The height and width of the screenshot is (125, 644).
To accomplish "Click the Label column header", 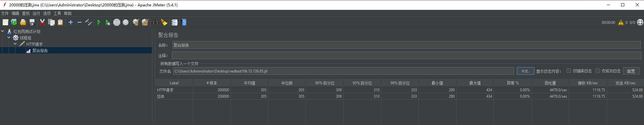I will 174,83.
